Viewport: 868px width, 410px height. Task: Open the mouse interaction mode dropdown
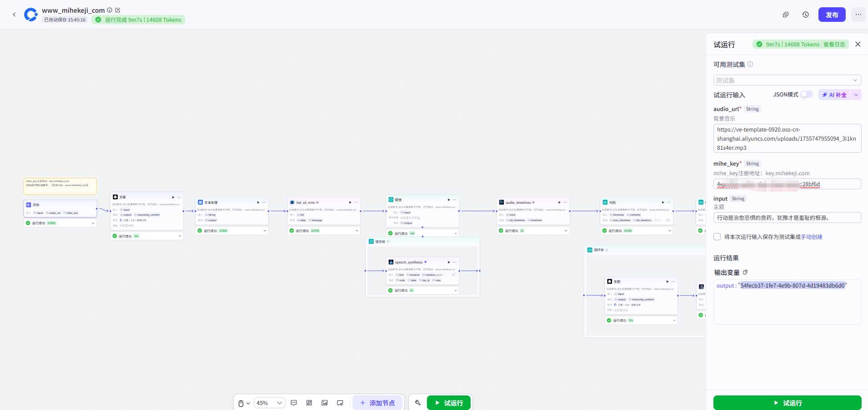click(244, 403)
